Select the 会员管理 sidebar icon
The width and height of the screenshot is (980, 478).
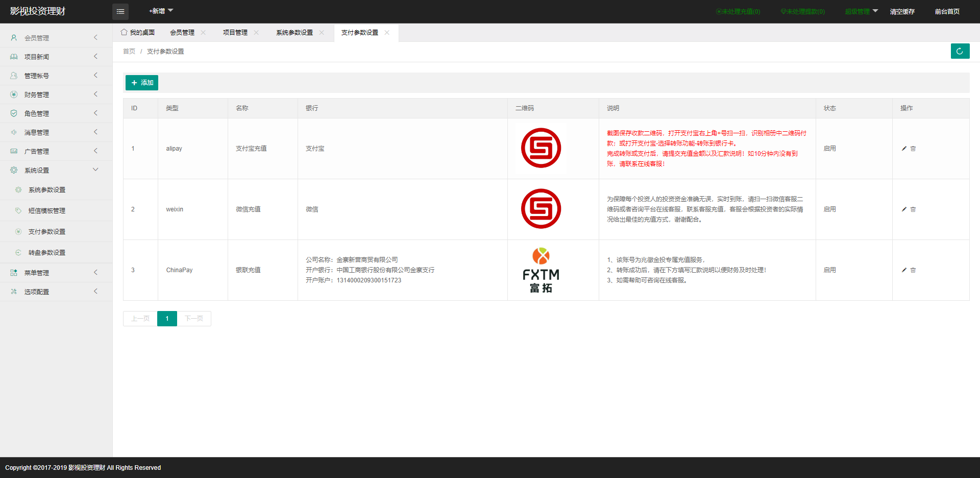click(13, 37)
